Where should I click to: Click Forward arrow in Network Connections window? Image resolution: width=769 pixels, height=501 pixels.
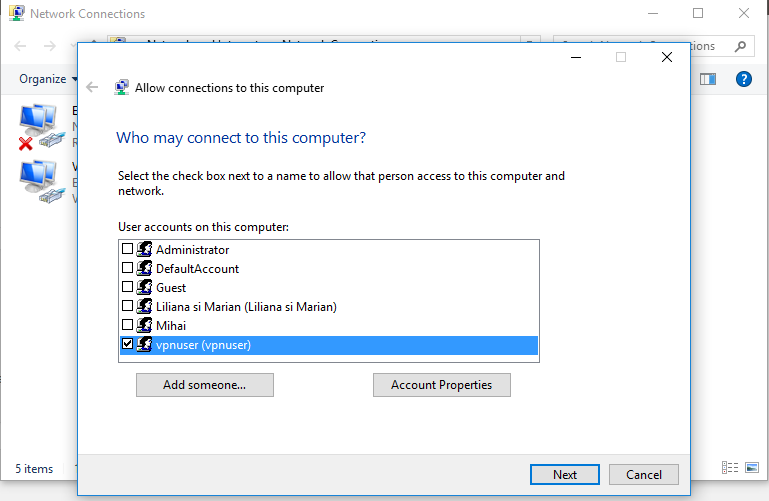pyautogui.click(x=50, y=46)
